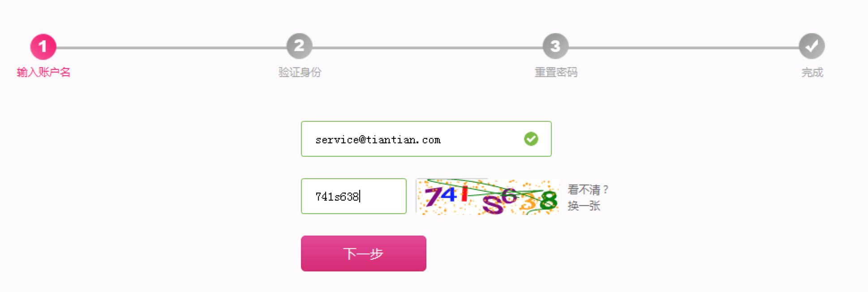The height and width of the screenshot is (292, 868).
Task: Click the 下一步 button
Action: (x=364, y=253)
